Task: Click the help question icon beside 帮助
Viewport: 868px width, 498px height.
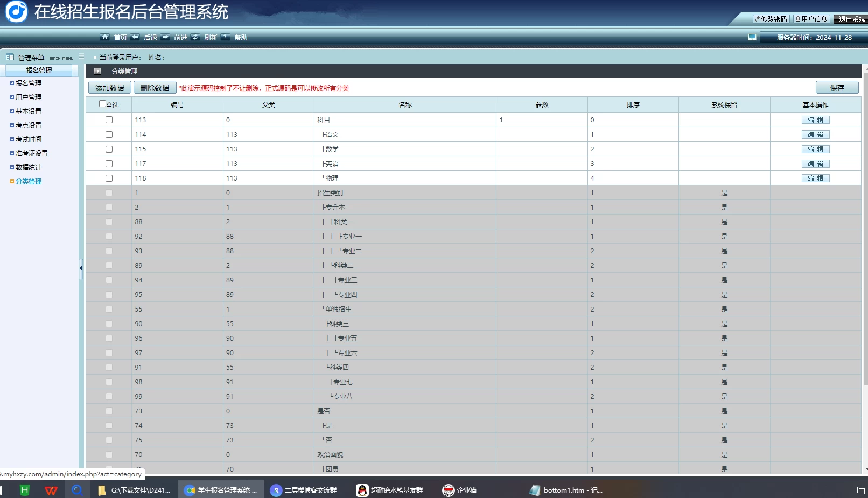Action: 226,37
